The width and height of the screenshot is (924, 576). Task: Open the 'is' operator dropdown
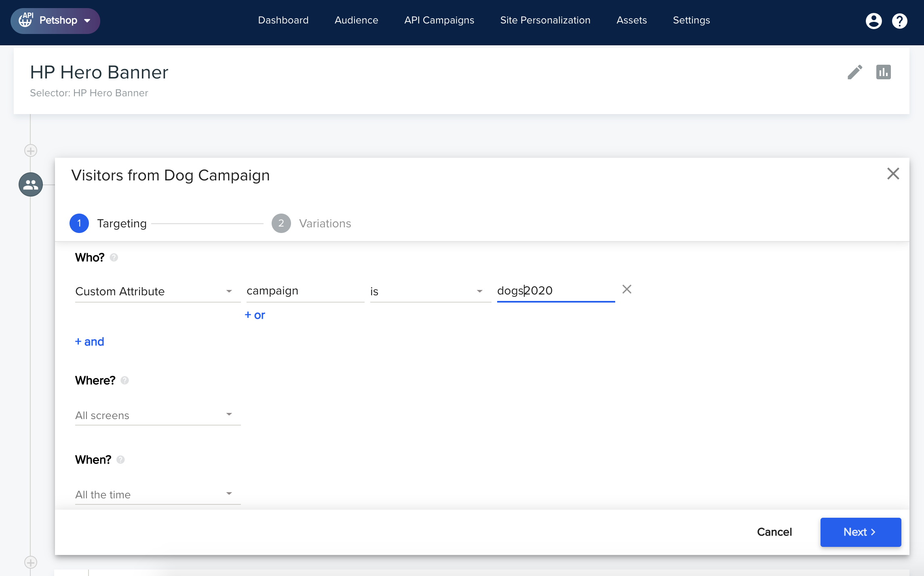[x=430, y=291]
